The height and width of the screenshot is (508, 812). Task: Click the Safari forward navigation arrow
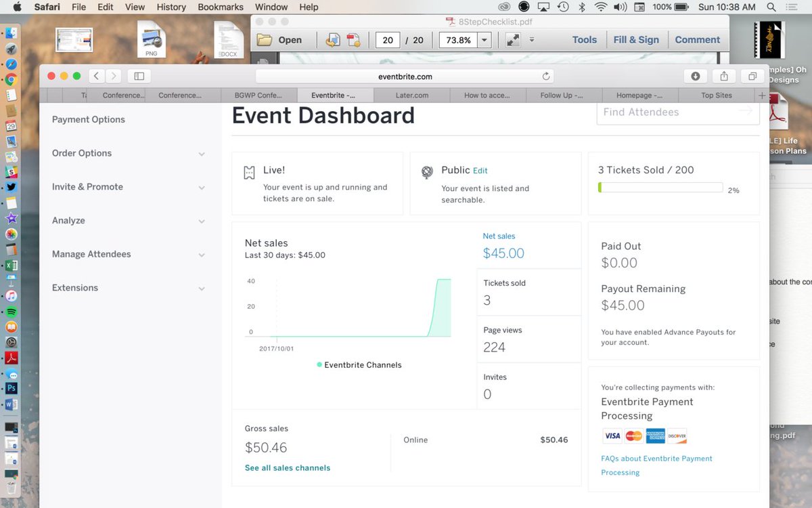[114, 76]
